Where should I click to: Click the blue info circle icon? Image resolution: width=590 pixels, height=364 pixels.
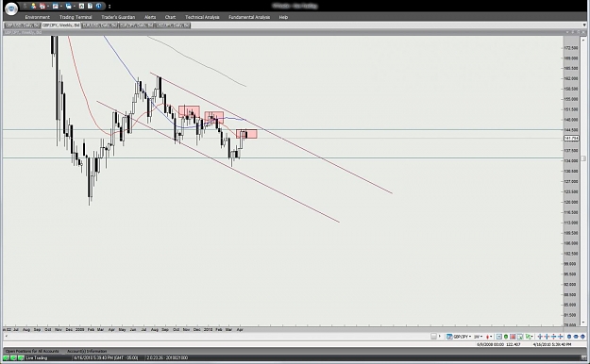pyautogui.click(x=99, y=6)
